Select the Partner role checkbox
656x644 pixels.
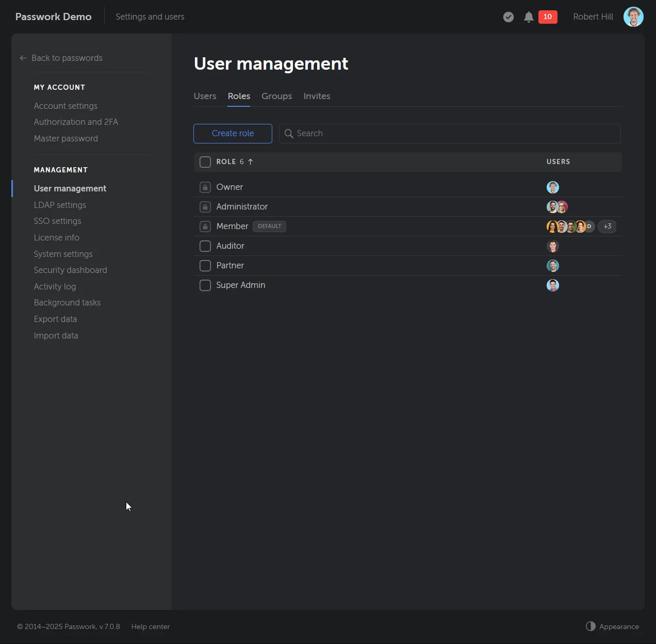pos(205,266)
